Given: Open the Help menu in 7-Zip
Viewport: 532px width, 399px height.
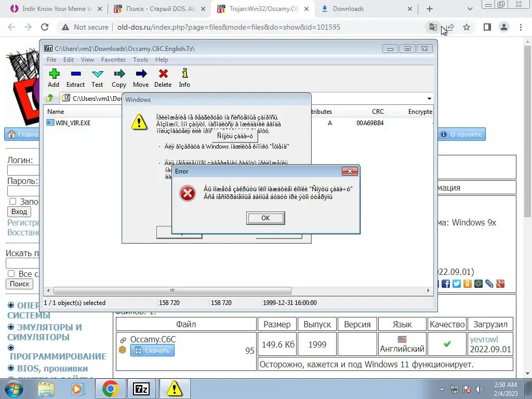Looking at the screenshot, I should [162, 60].
